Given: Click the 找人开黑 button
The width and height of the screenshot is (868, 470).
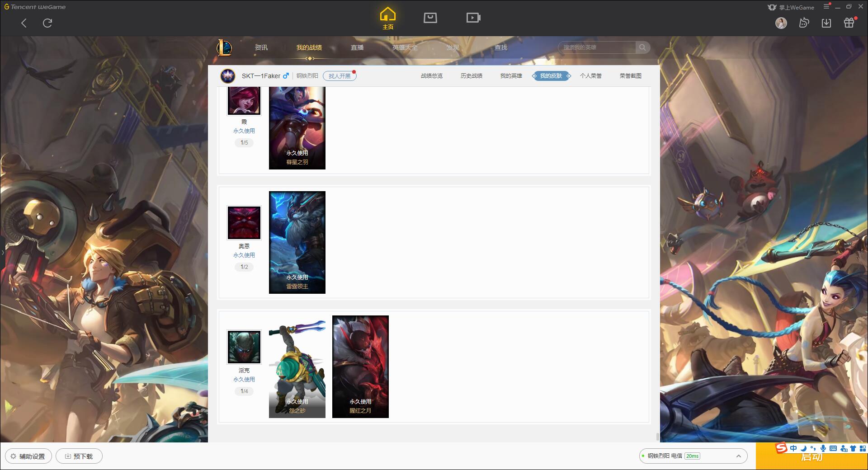Looking at the screenshot, I should click(x=340, y=76).
